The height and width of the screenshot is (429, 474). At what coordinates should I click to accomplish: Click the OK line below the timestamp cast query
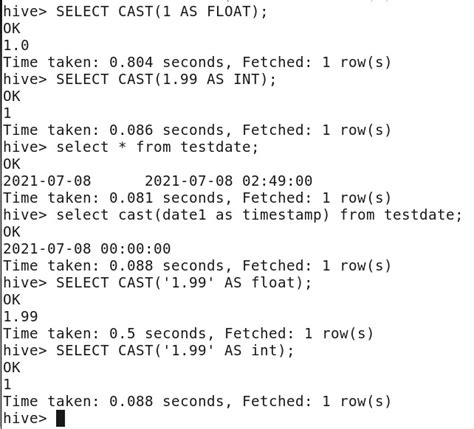(12, 232)
